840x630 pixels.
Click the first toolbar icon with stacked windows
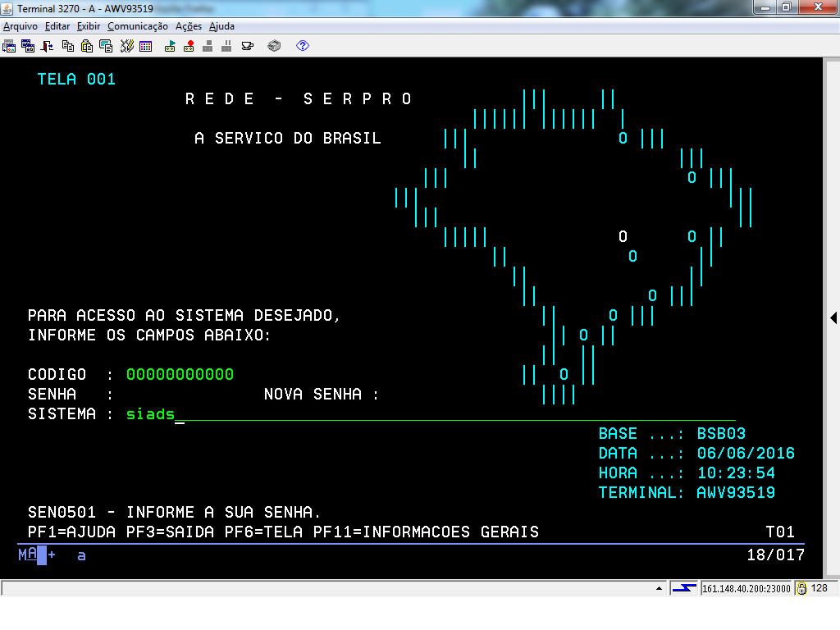pos(9,46)
